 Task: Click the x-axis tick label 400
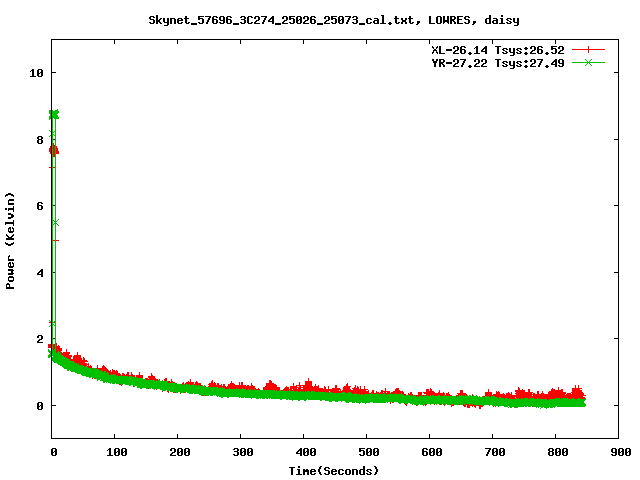coord(306,452)
